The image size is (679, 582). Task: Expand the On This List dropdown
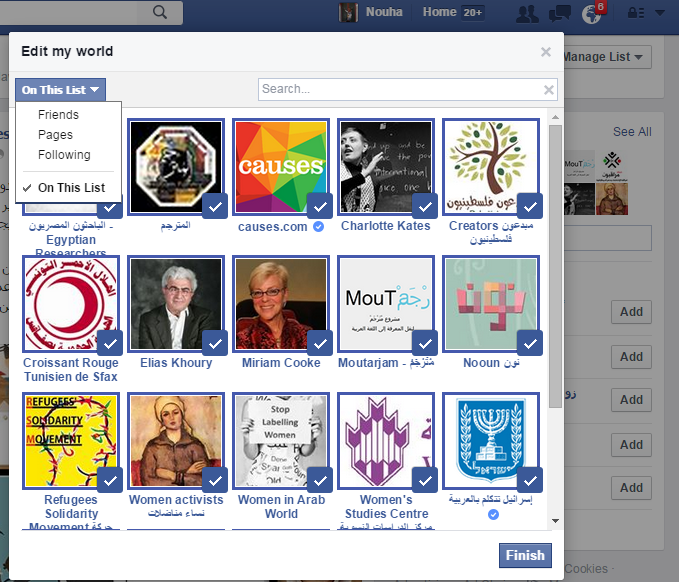[x=60, y=90]
